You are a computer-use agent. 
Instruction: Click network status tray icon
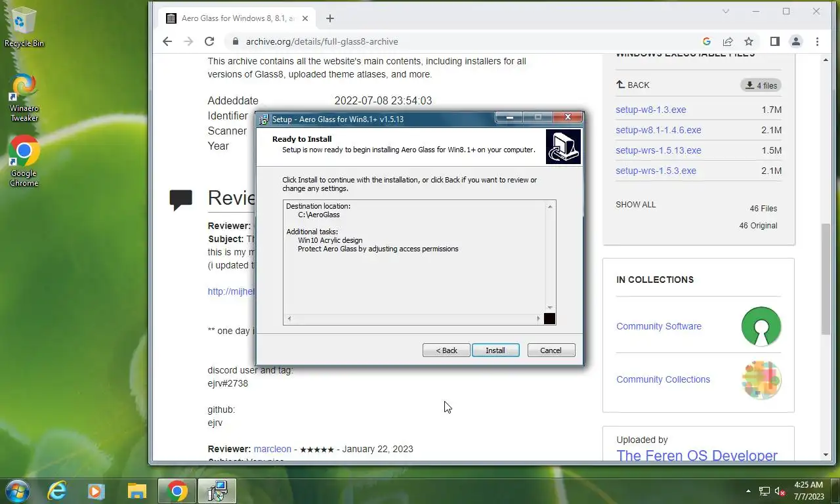tap(765, 491)
